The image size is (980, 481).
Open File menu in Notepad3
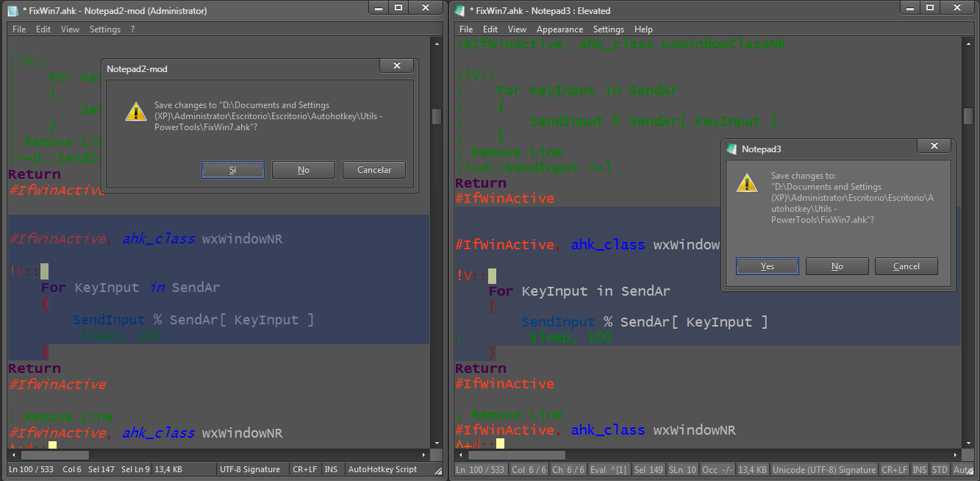coord(466,29)
